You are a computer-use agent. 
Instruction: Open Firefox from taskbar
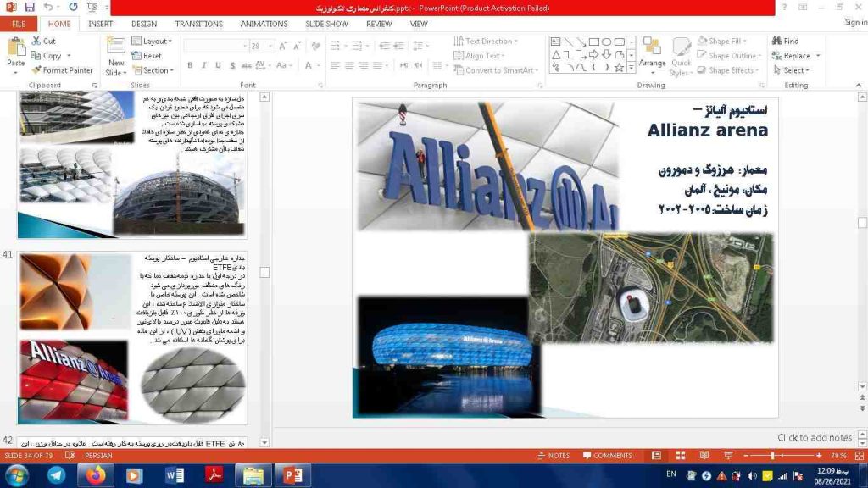pos(96,475)
